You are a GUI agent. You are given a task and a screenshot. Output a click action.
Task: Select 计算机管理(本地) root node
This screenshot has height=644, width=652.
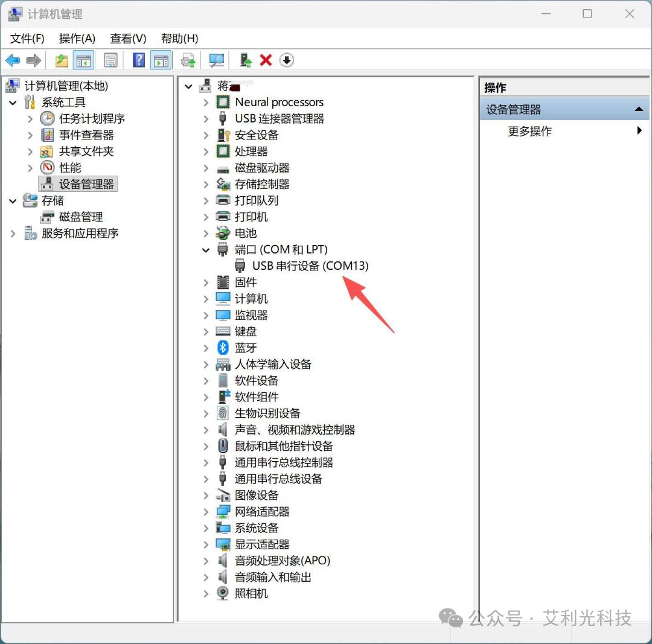(x=66, y=86)
